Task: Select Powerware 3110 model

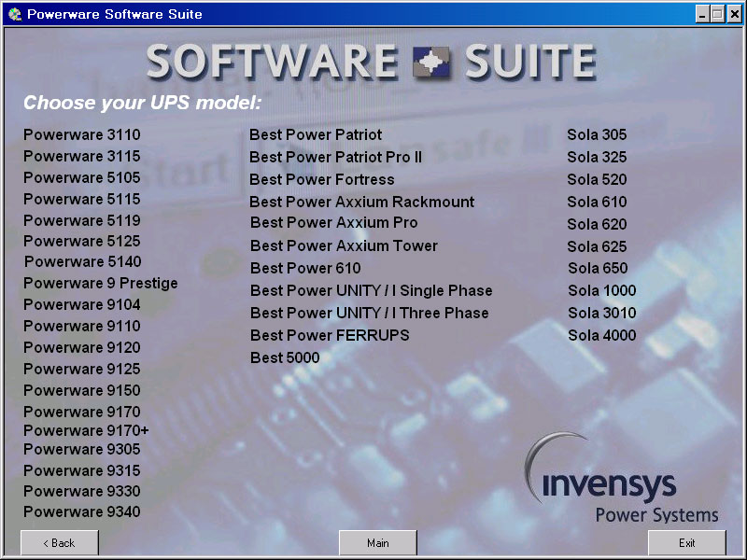Action: click(x=81, y=134)
